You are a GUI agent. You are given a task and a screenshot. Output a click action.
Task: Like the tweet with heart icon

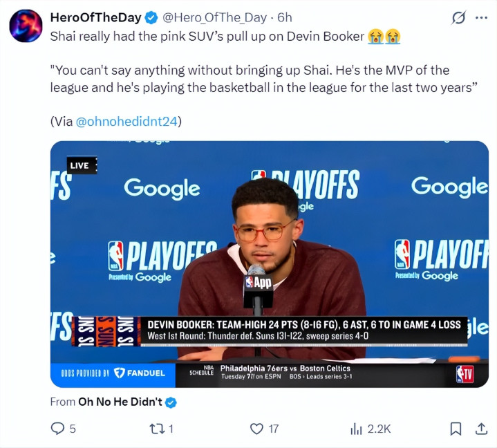point(257,429)
